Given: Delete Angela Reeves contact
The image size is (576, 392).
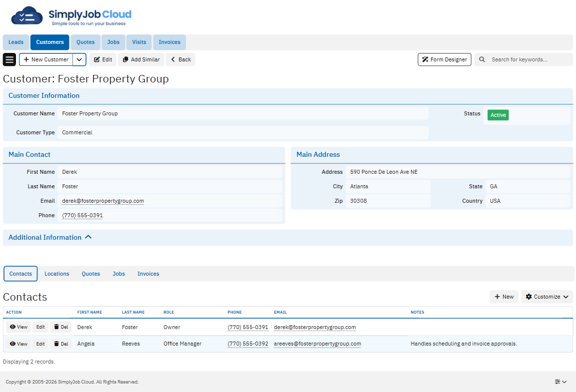Looking at the screenshot, I should click(x=61, y=344).
